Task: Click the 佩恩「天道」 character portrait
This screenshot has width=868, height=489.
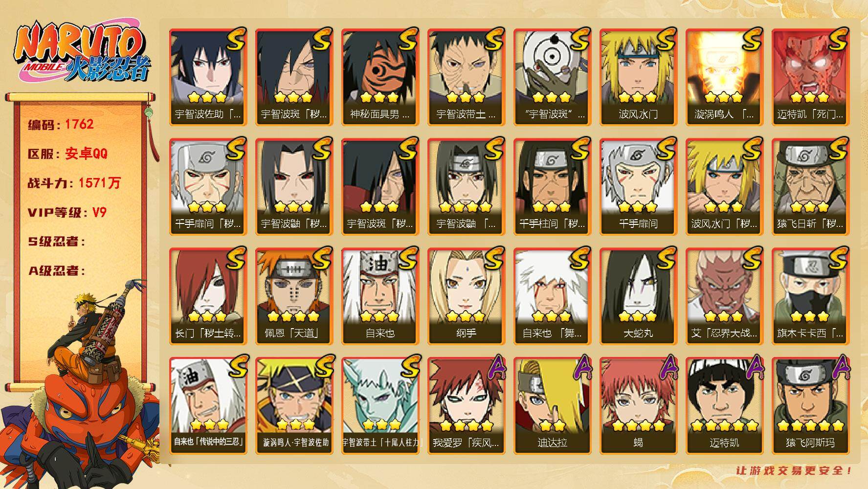Action: [294, 296]
